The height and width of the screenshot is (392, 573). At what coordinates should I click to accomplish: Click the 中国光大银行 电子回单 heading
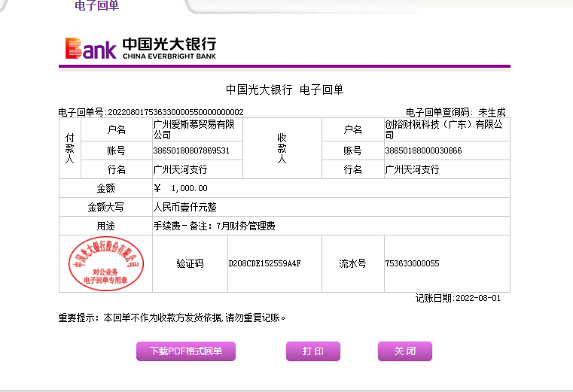pyautogui.click(x=285, y=90)
